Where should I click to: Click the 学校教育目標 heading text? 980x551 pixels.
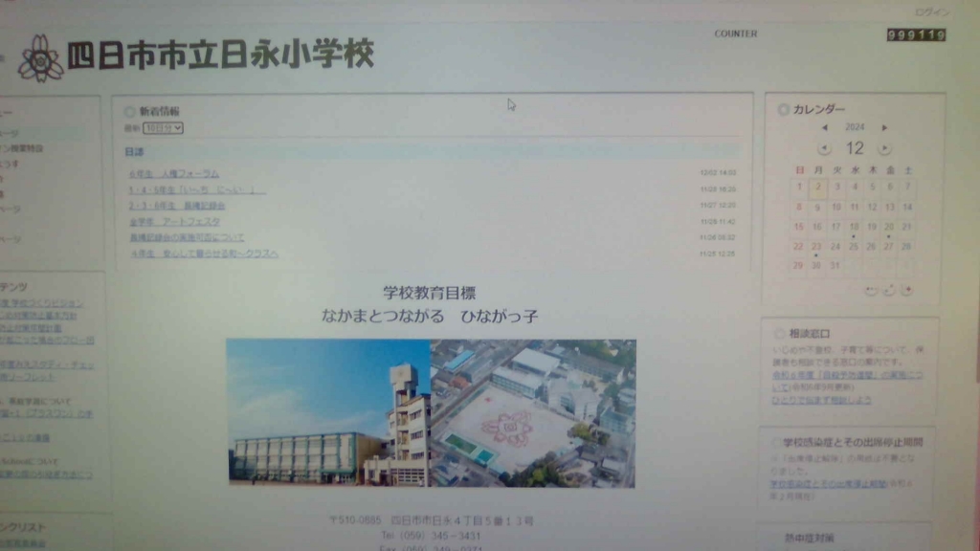(430, 293)
